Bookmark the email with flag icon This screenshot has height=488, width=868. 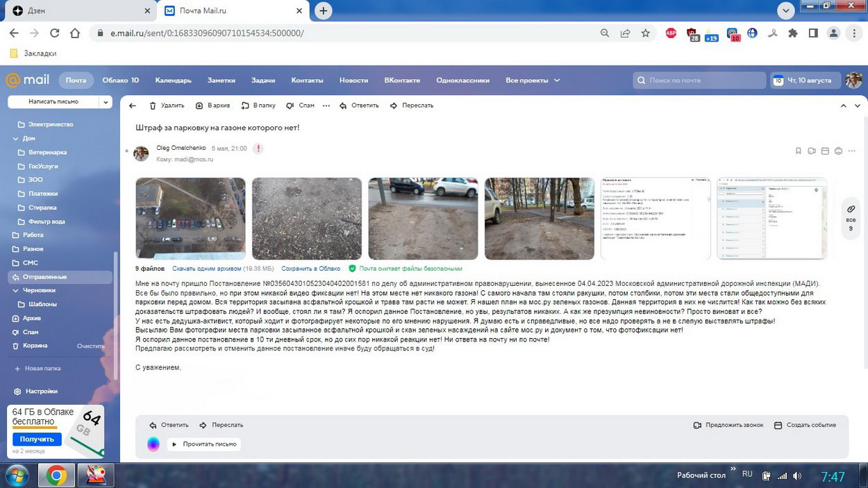tap(798, 151)
